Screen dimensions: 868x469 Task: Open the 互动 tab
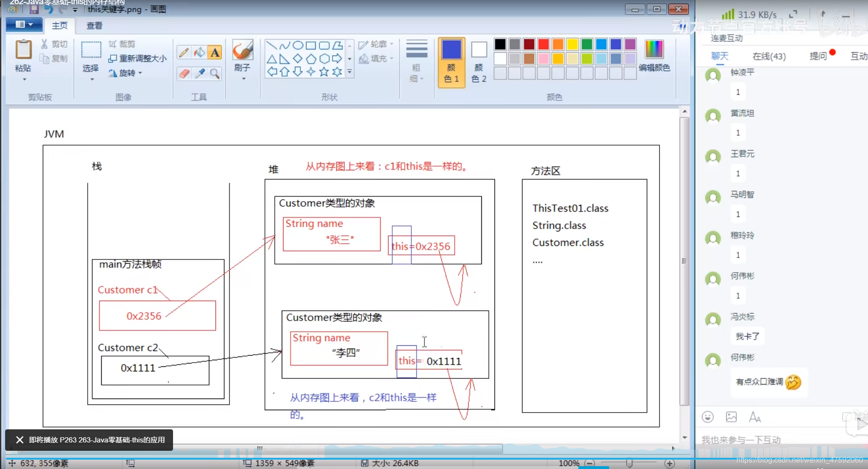pos(859,56)
